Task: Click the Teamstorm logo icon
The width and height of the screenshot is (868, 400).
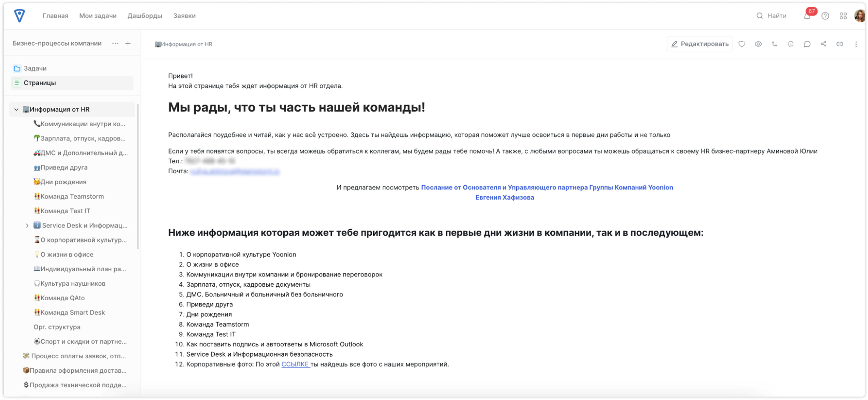Action: pos(19,16)
